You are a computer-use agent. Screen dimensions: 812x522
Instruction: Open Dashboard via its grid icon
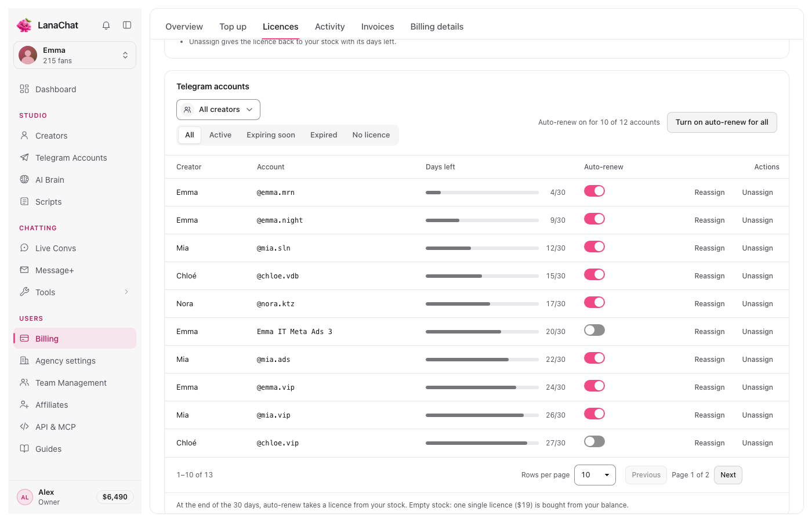click(x=24, y=89)
